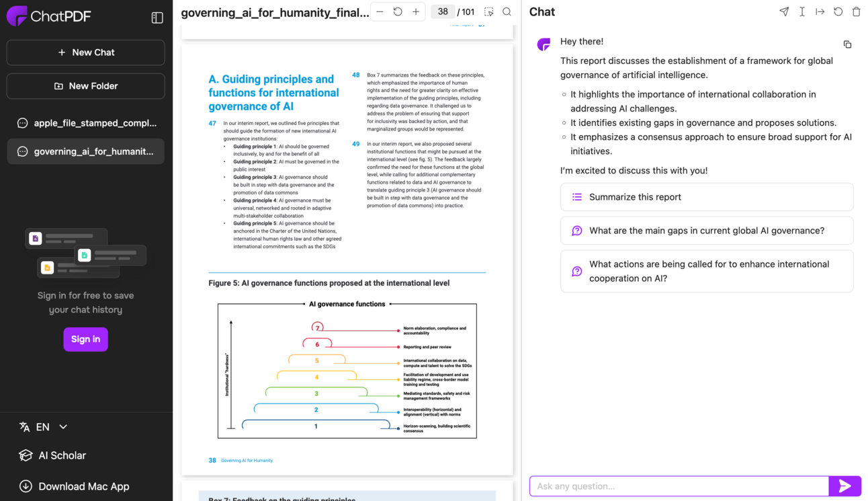This screenshot has height=501, width=868.
Task: Click the ChatPDF logo
Action: [x=48, y=16]
